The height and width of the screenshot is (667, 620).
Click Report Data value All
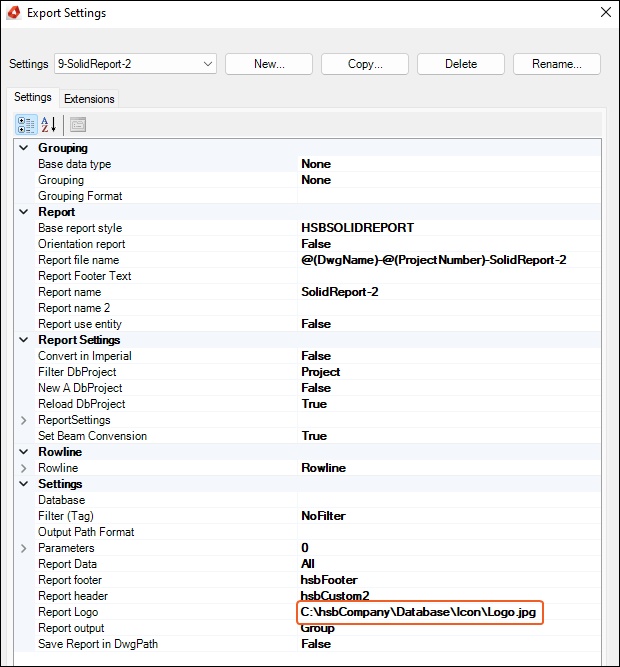click(307, 564)
